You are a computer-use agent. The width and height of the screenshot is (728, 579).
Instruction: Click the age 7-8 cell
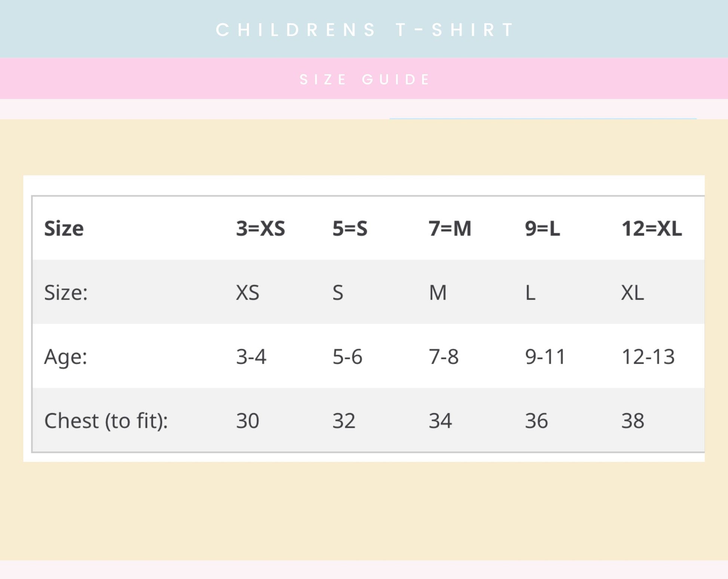[x=443, y=357]
